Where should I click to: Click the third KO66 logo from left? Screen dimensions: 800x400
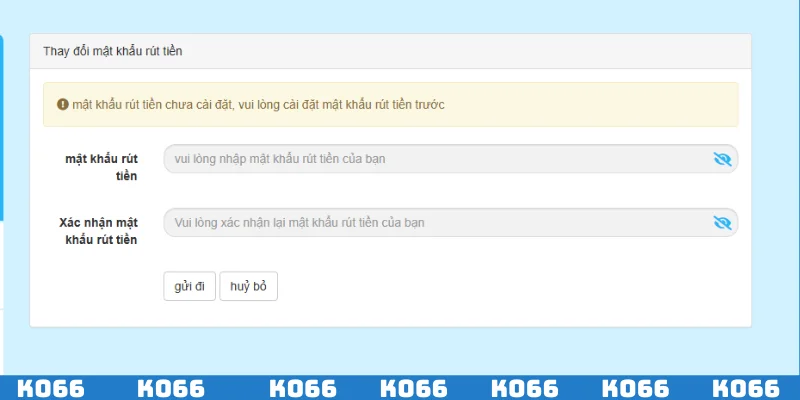tap(303, 388)
